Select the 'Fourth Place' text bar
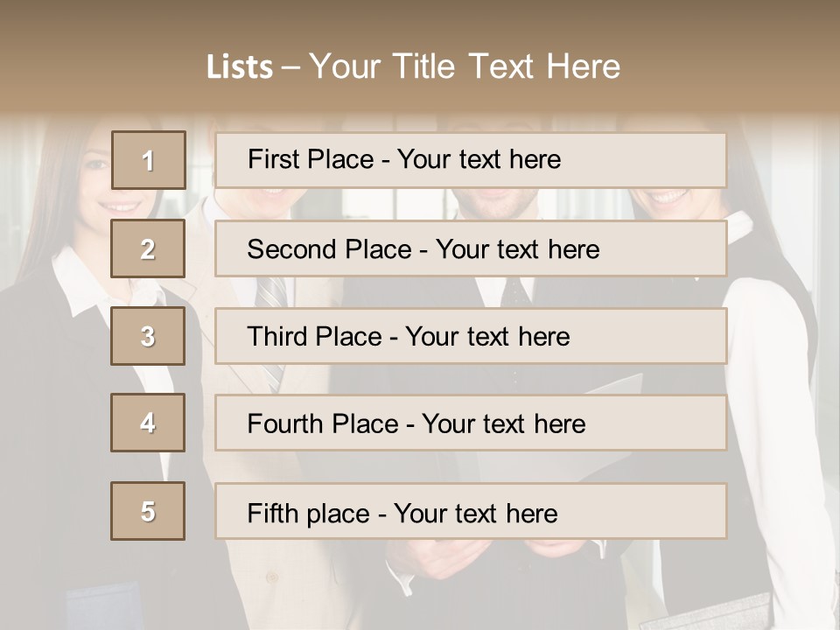The height and width of the screenshot is (630, 840). [471, 423]
